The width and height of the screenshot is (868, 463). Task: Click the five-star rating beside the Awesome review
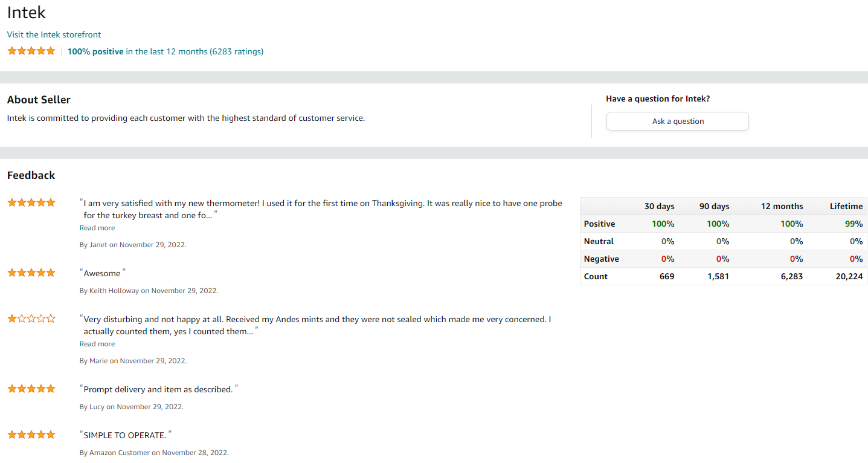click(31, 273)
